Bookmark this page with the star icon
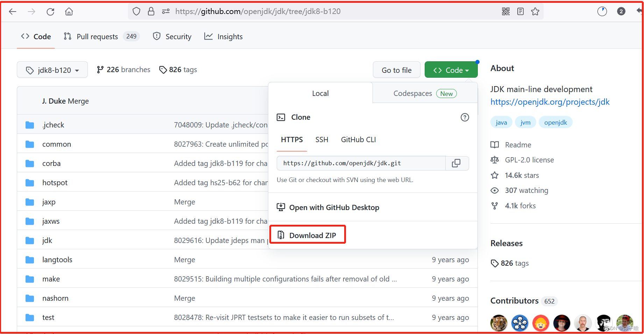The height and width of the screenshot is (334, 644). coord(535,12)
